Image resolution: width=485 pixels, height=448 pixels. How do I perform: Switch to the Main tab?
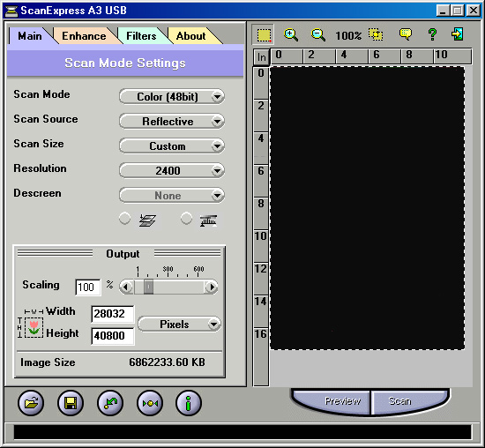pos(30,36)
